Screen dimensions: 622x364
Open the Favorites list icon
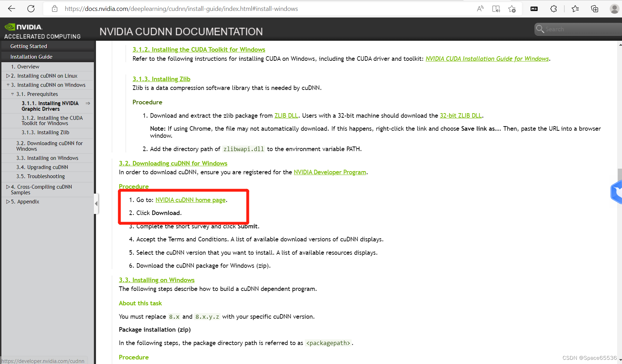575,9
